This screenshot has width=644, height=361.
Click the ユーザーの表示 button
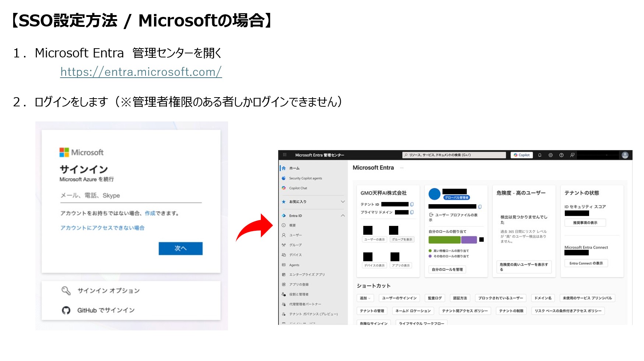[x=374, y=240]
